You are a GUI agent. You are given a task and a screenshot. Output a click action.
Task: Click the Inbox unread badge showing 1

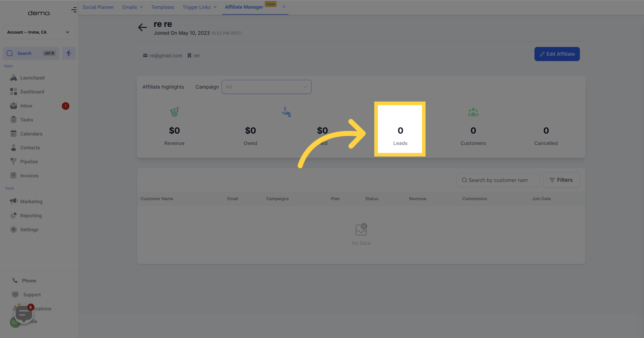[66, 106]
